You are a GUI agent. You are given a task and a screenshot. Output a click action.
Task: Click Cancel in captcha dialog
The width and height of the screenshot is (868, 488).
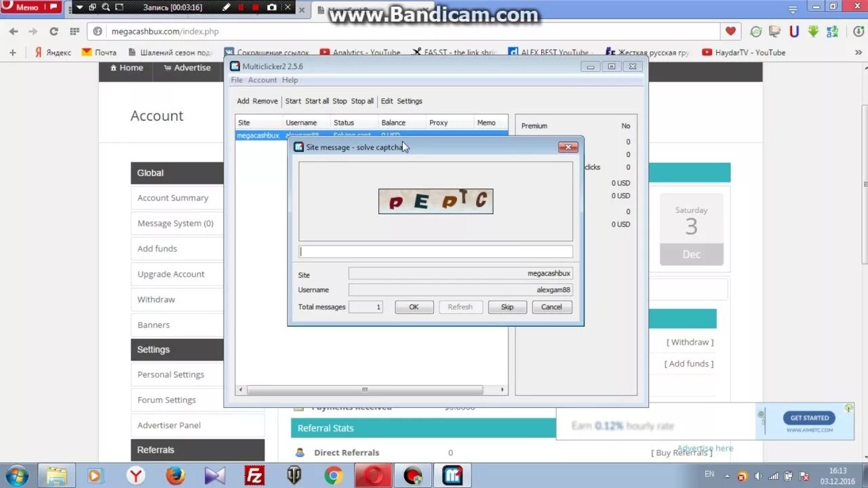coord(551,307)
